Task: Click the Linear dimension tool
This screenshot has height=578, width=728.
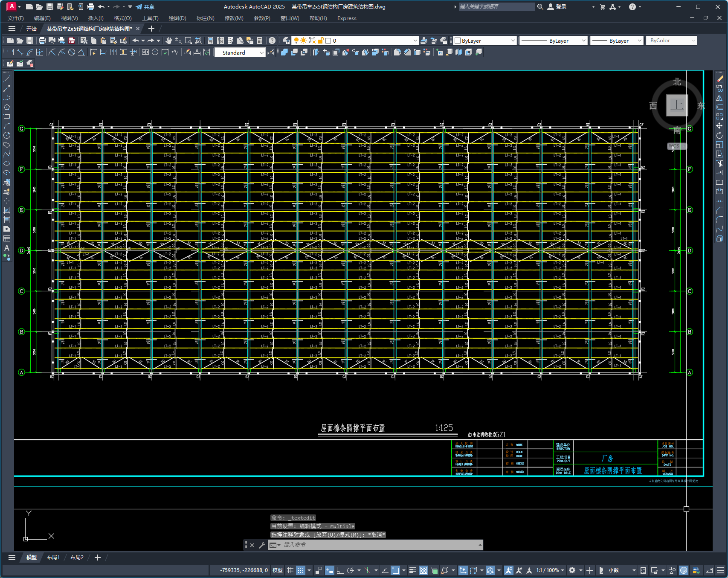Action: click(10, 52)
